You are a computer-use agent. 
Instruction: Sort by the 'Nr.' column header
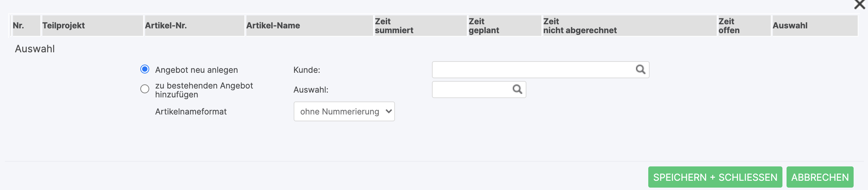click(18, 26)
